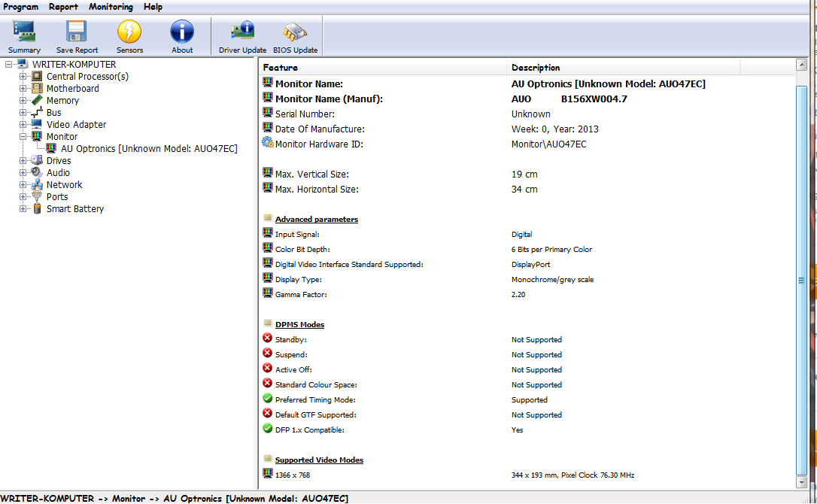Viewport: 817px width, 504px height.
Task: Open the Summary toolbar icon
Action: [24, 36]
